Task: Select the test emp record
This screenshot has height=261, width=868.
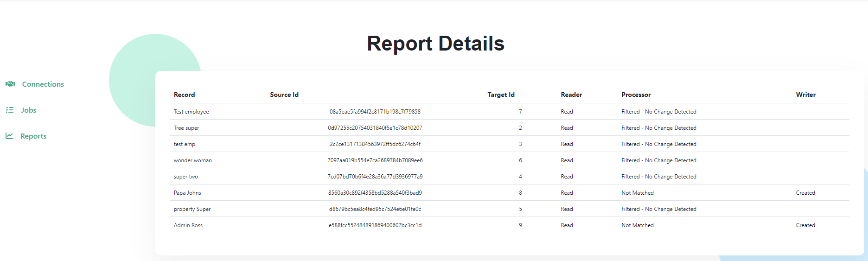Action: pyautogui.click(x=185, y=144)
